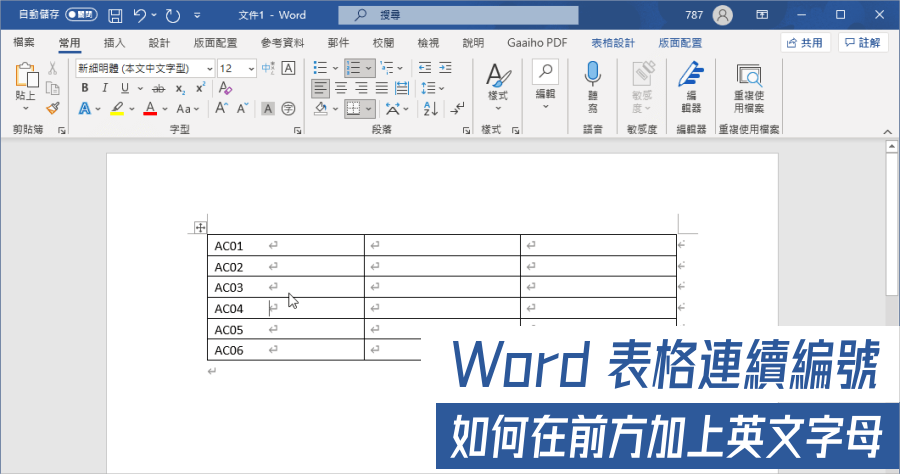Open the Reuse Files icon

pyautogui.click(x=749, y=75)
